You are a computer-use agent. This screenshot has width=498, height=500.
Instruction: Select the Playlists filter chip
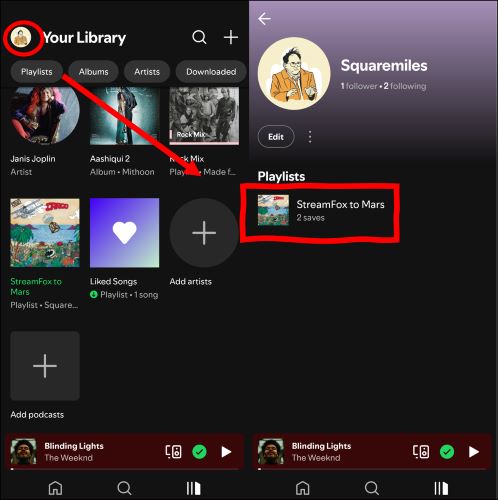click(37, 72)
